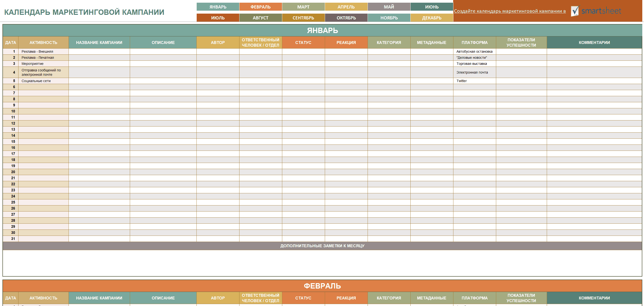Screen dimensions: 644x306
Task: Click the КАТЕГОРИЯ column header in January
Action: 389,42
